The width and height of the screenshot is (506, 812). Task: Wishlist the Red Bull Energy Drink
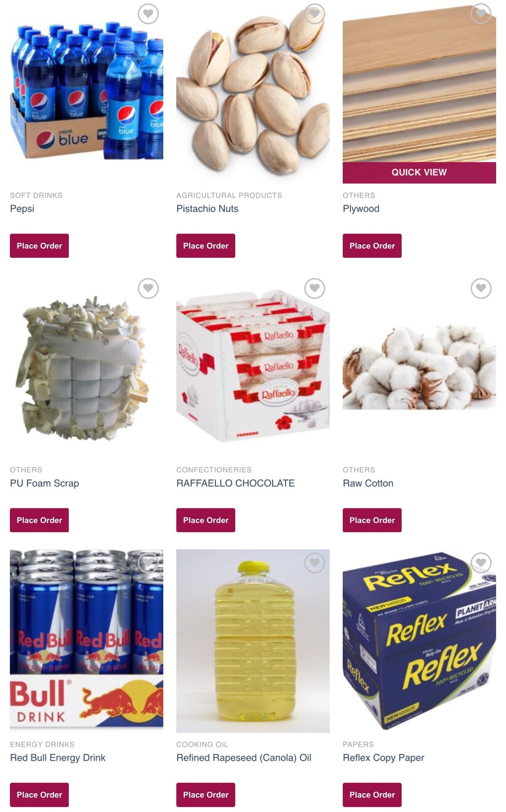[x=148, y=563]
